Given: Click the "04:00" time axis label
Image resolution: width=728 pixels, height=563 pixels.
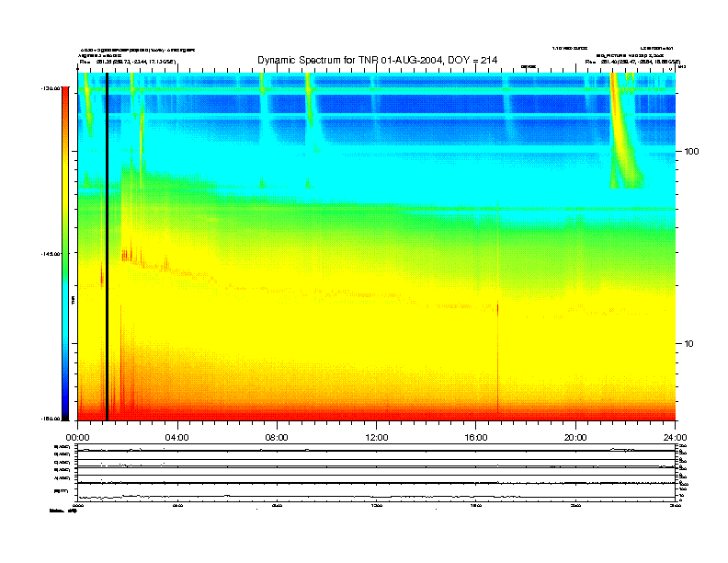Looking at the screenshot, I should coord(177,438).
